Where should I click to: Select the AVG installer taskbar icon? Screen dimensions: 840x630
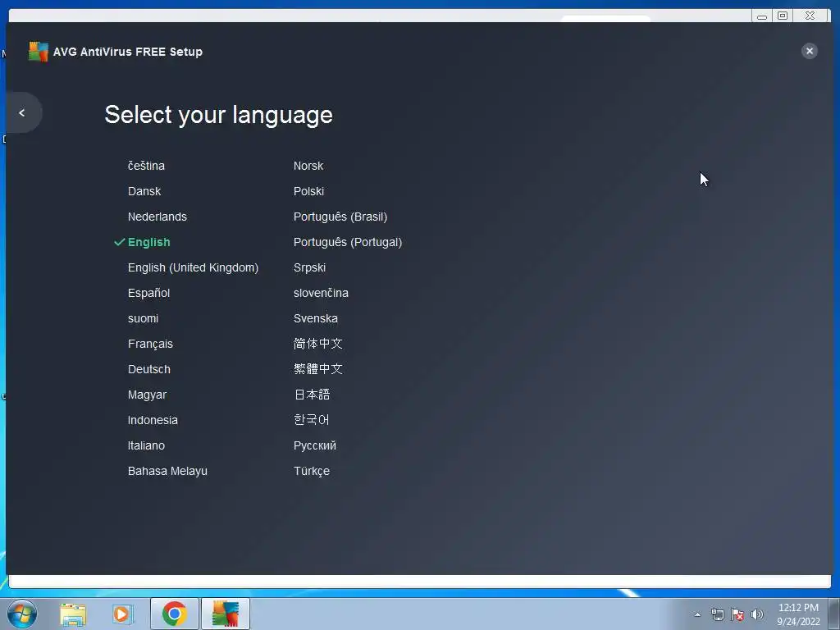pos(226,614)
